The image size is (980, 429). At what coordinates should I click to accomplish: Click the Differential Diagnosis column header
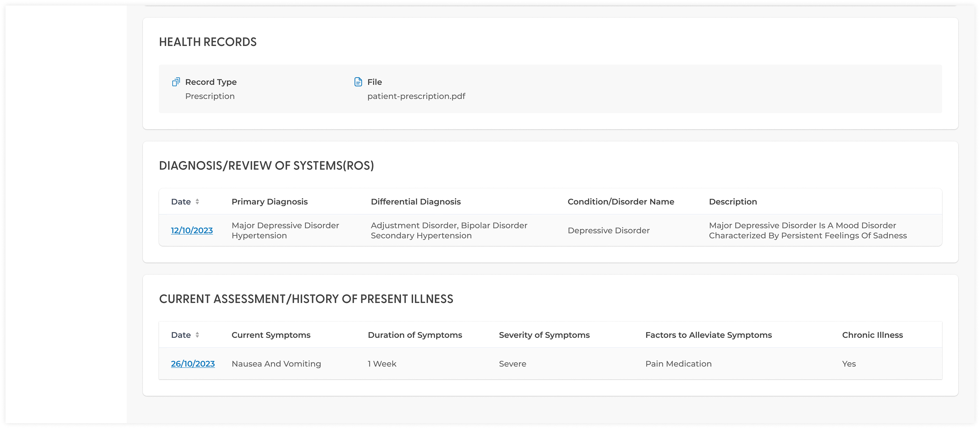tap(416, 202)
